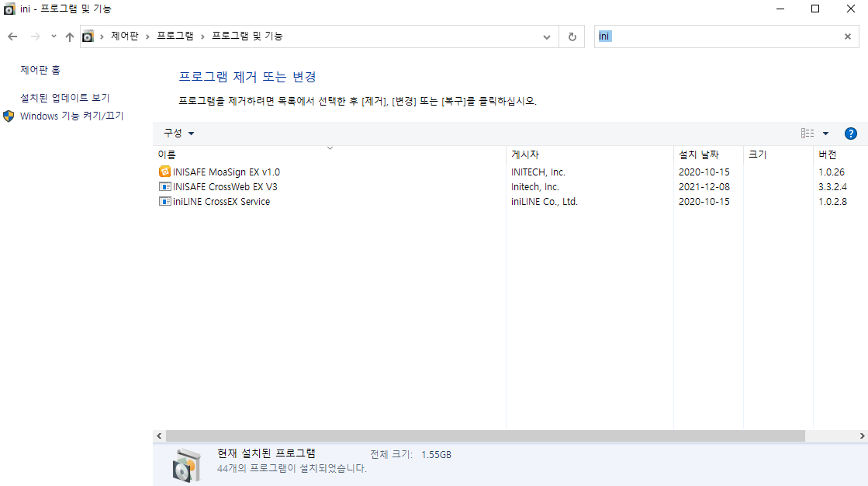Refresh the Programs and Features list

tap(572, 36)
